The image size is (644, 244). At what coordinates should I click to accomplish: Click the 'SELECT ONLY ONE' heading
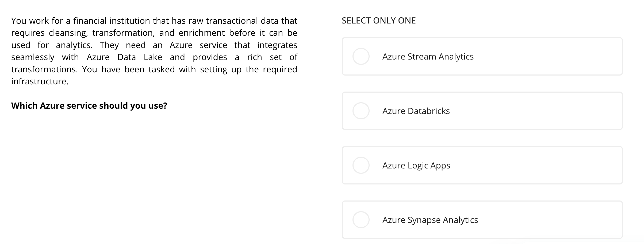click(379, 21)
